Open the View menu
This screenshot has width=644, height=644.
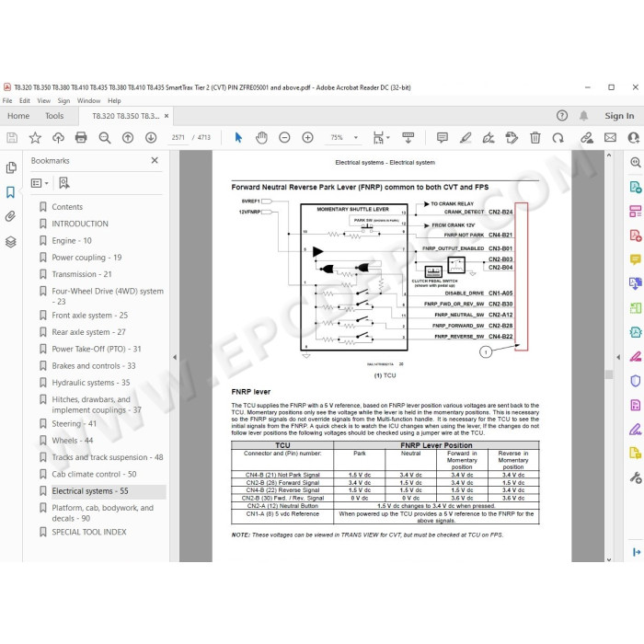click(x=44, y=100)
